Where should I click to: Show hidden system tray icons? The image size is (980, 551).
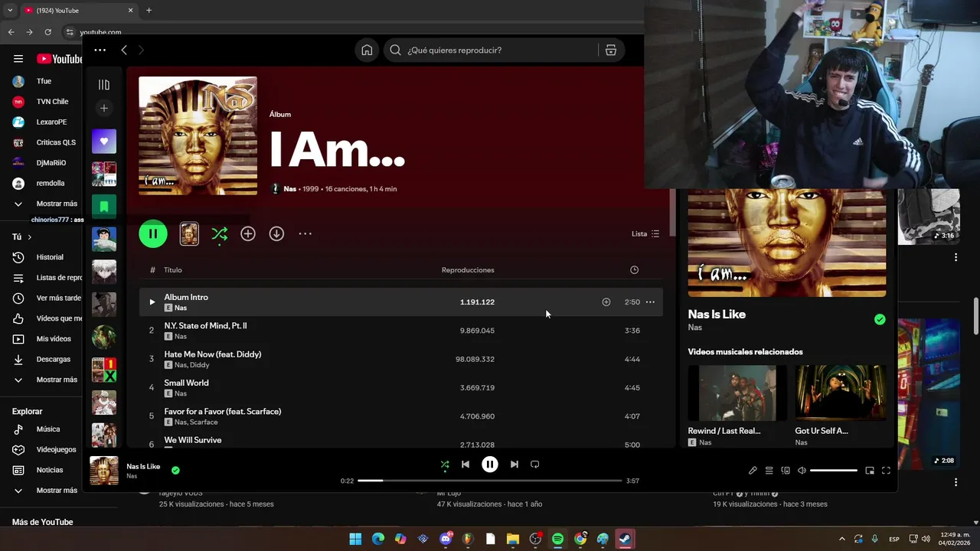click(842, 539)
